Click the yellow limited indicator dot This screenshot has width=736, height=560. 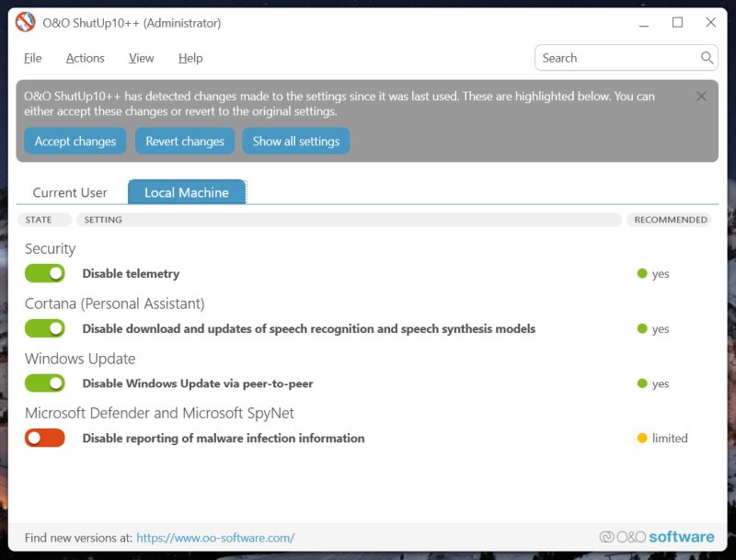[642, 439]
